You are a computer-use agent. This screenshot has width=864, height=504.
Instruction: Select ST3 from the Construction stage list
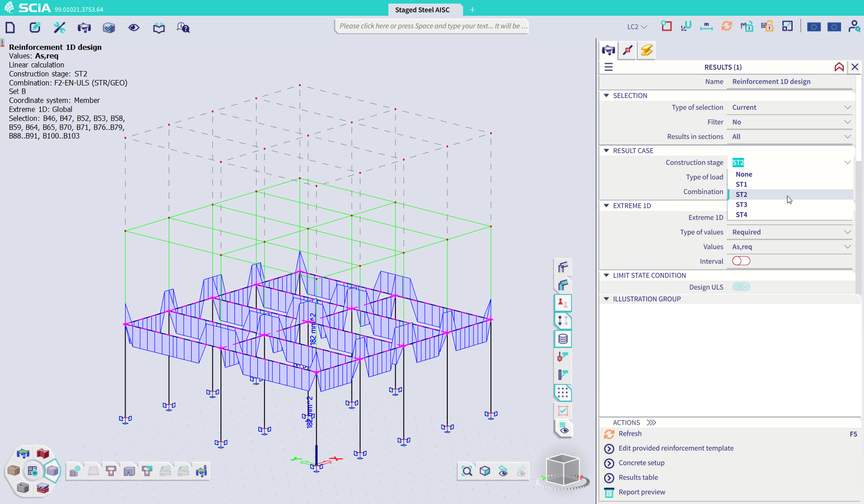tap(742, 205)
